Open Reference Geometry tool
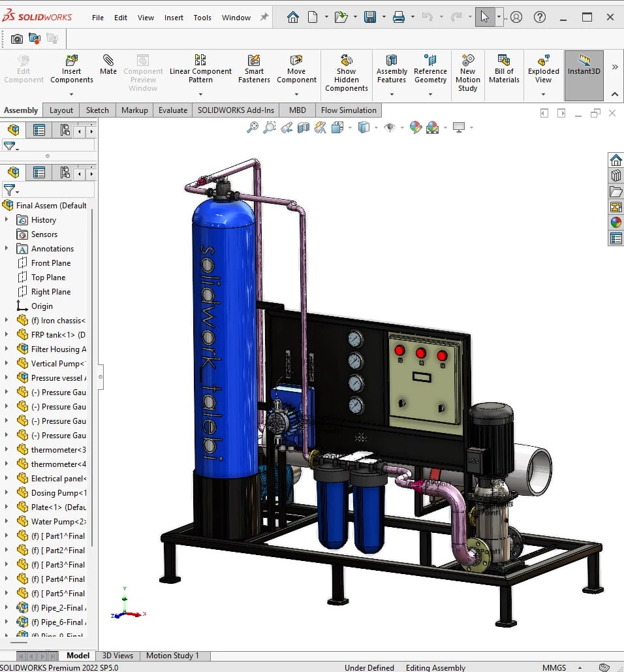The image size is (624, 672). coord(430,69)
